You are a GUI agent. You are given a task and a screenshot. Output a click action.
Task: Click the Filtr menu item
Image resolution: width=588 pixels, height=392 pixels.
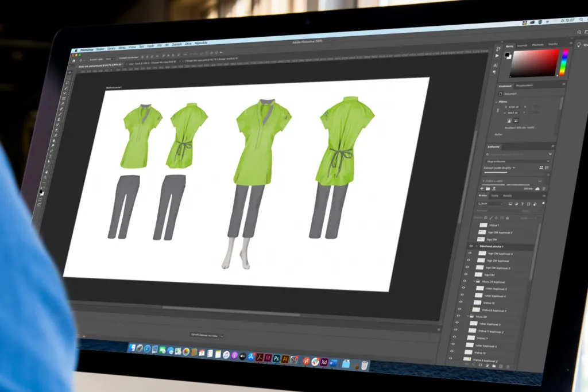click(x=159, y=45)
